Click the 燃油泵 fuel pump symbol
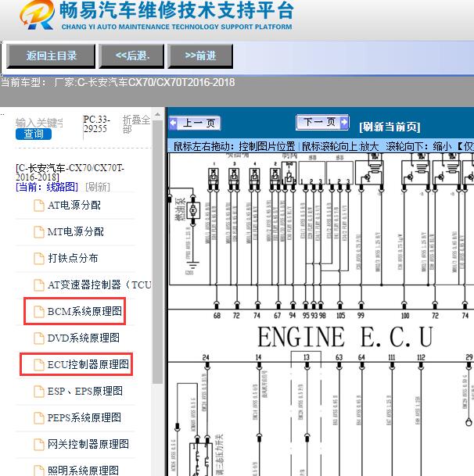This screenshot has height=476, width=474. click(193, 210)
